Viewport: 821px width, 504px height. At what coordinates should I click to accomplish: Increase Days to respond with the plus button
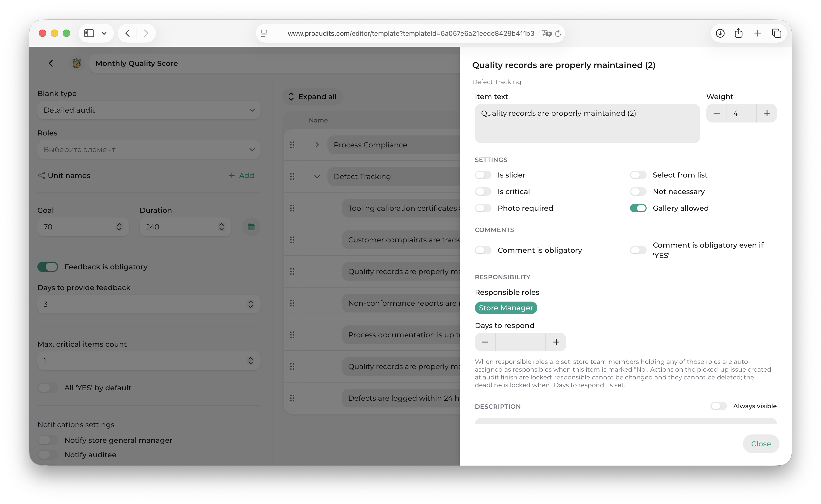click(556, 342)
